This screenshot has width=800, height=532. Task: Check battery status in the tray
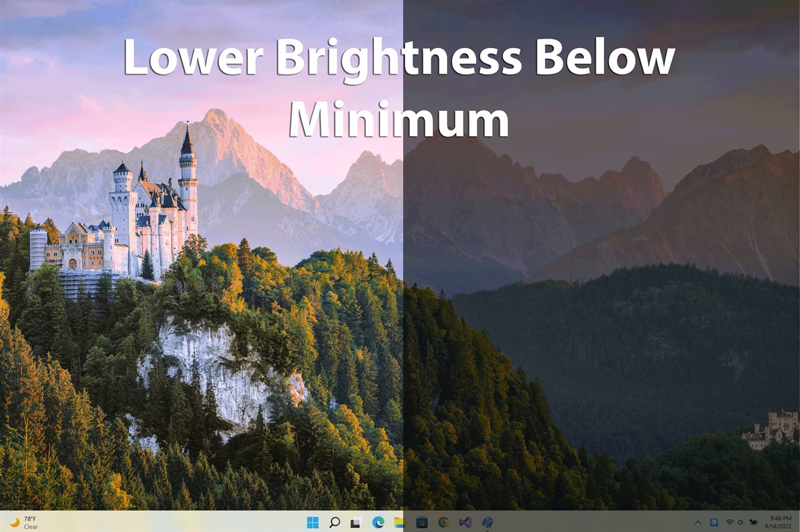[x=753, y=522]
